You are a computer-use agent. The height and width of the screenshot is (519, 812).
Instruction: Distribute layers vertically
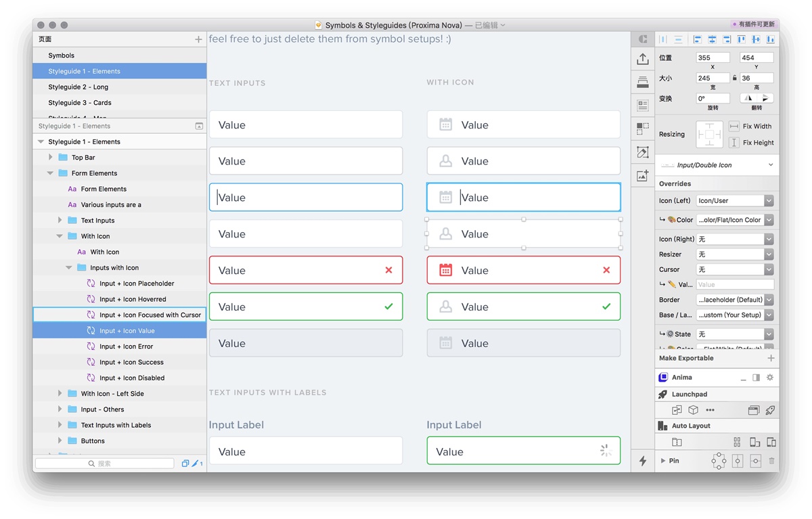tap(678, 40)
